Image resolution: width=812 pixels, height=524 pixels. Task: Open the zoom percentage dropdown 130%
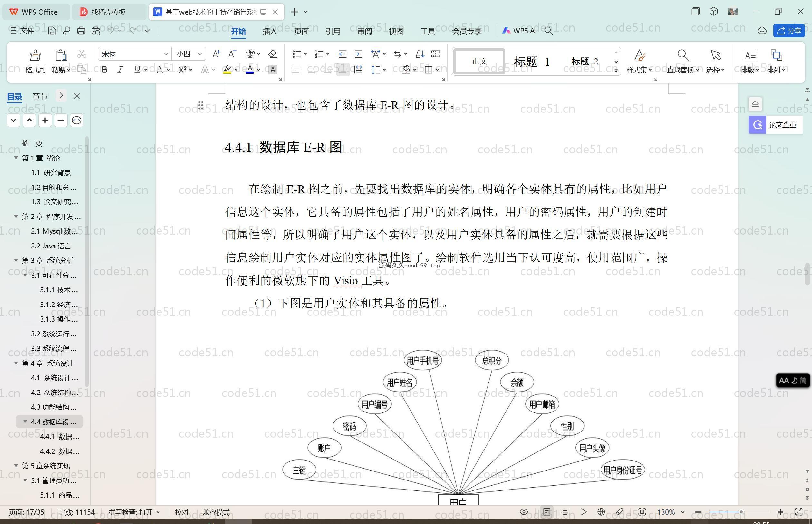point(682,512)
